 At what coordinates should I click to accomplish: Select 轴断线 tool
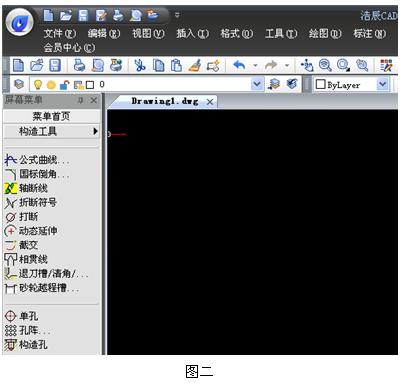coord(26,188)
